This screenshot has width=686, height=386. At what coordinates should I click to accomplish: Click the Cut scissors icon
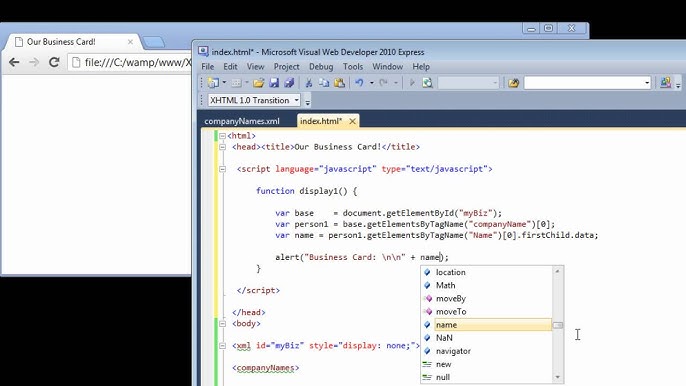pyautogui.click(x=308, y=83)
